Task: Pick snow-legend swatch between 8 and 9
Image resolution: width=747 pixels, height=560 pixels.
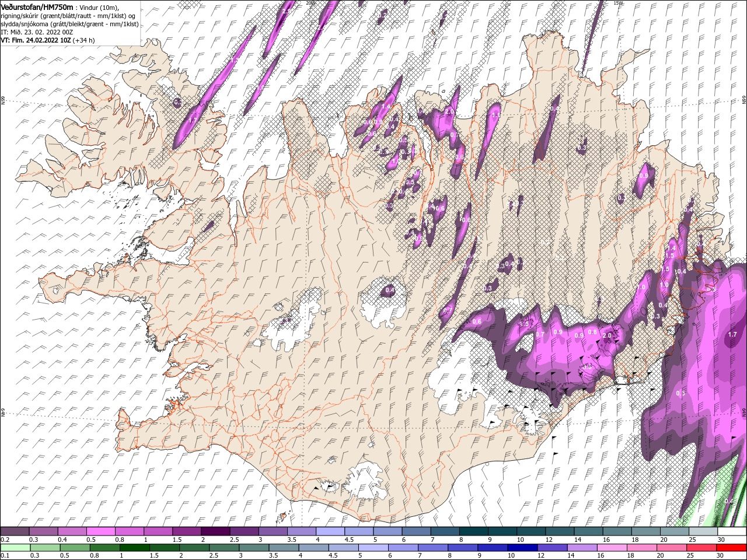Action: [473, 531]
